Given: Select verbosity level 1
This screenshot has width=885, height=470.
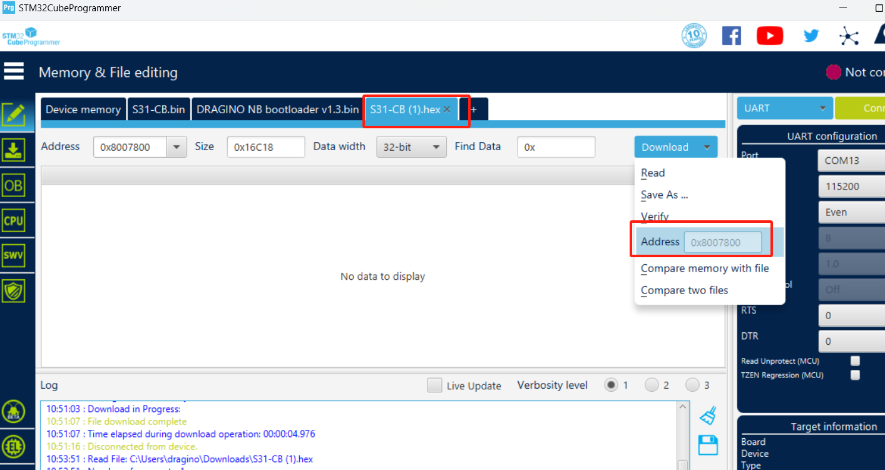Looking at the screenshot, I should [611, 385].
